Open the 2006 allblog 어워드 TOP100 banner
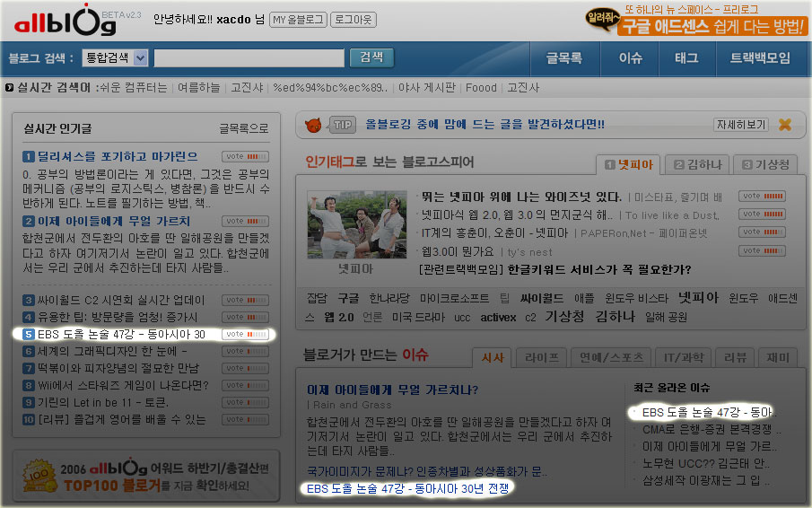The image size is (812, 508). coord(146,477)
